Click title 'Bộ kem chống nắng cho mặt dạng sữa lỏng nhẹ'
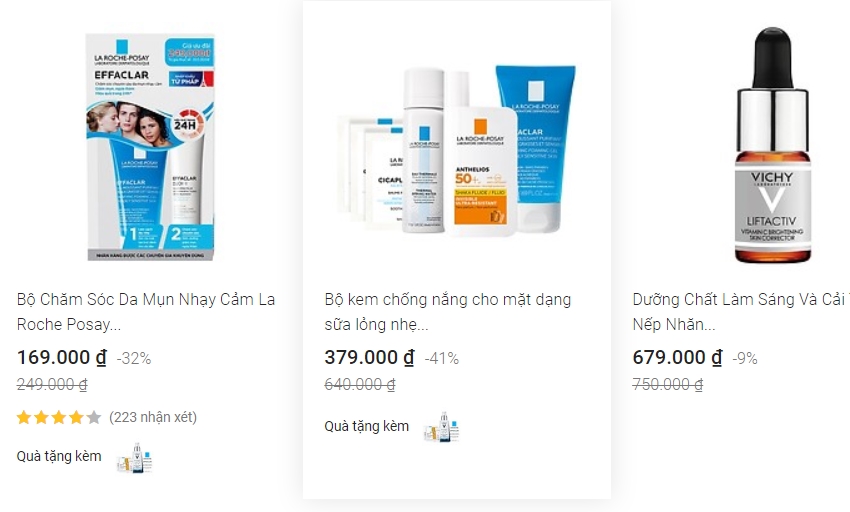This screenshot has width=850, height=512. coord(448,312)
